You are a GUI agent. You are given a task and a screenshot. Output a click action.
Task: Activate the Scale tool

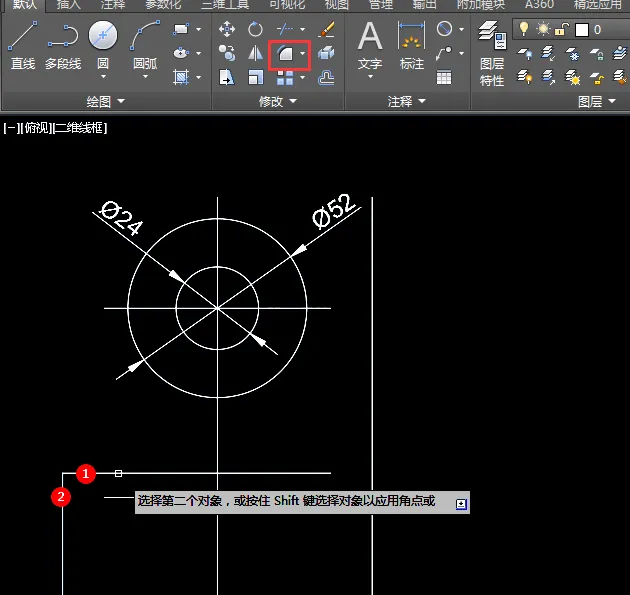(255, 77)
